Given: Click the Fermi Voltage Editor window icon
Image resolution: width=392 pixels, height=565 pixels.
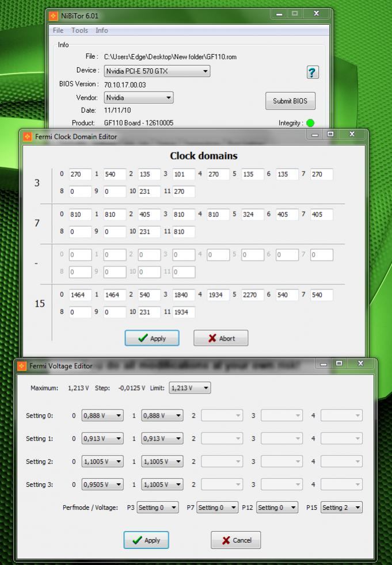Looking at the screenshot, I should 22,366.
